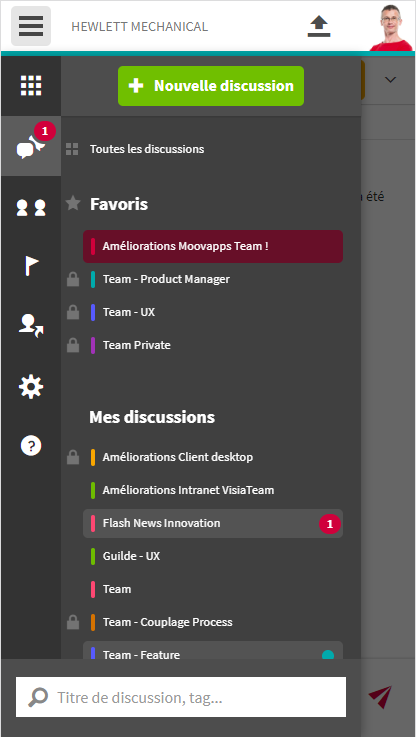Viewport: 416px width, 737px height.
Task: Open the settings gear icon
Action: pyautogui.click(x=31, y=387)
